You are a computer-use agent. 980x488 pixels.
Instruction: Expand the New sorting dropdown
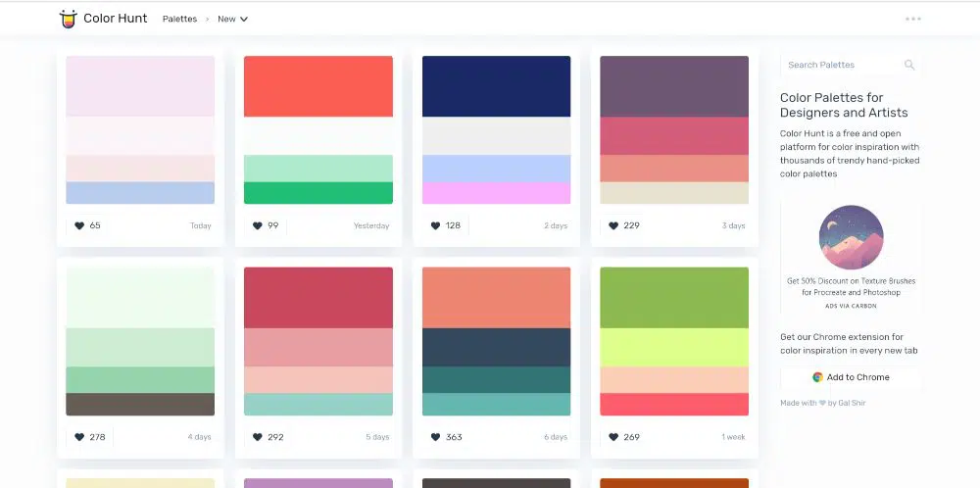coord(232,19)
